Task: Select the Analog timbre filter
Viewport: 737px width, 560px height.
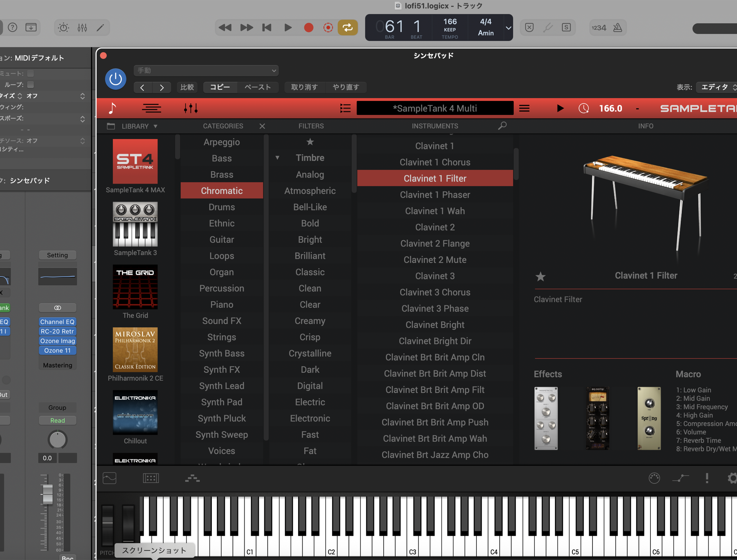Action: tap(310, 174)
